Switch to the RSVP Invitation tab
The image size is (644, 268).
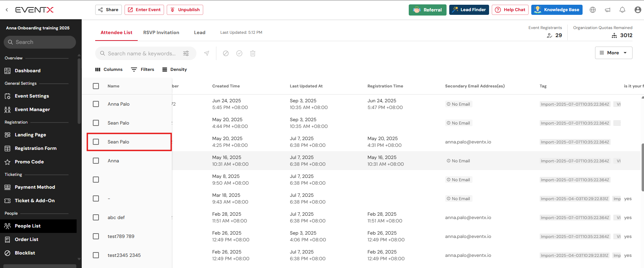point(161,32)
